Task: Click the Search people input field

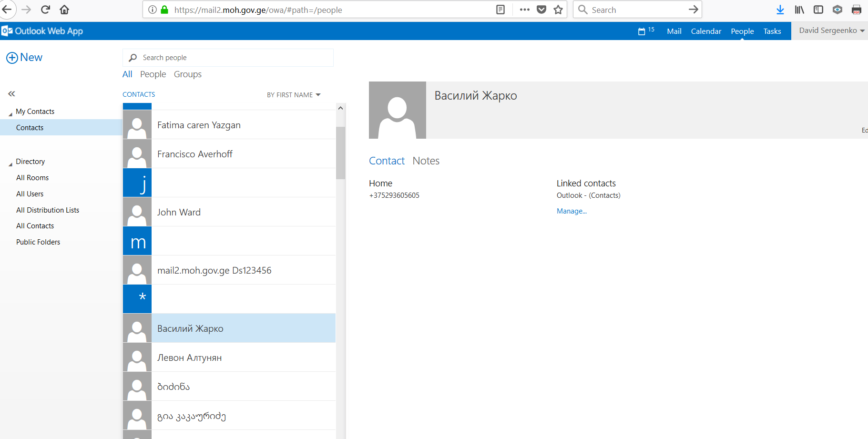Action: pyautogui.click(x=234, y=58)
